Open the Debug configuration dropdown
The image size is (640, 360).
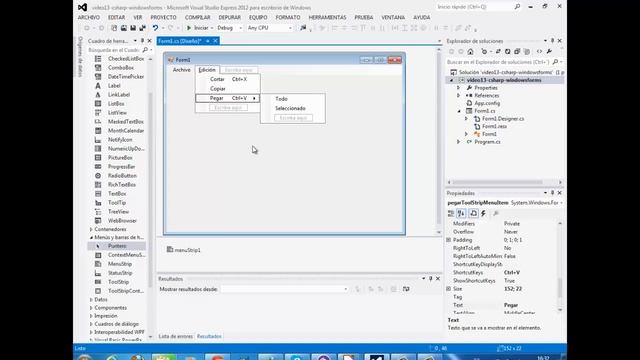tap(229, 28)
